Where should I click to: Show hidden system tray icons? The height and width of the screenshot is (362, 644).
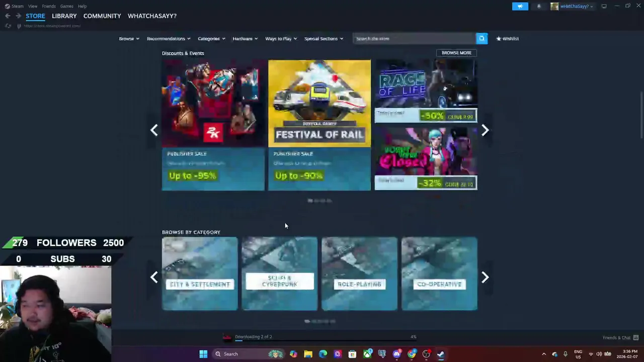click(x=544, y=354)
